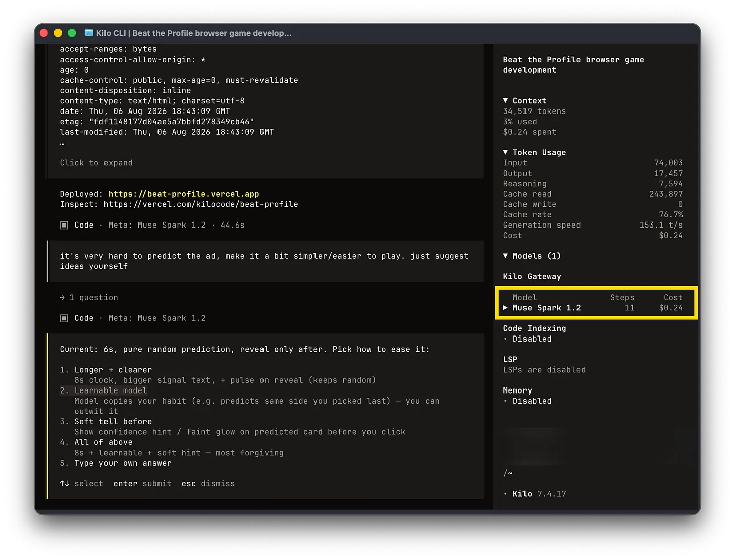Click the Generation speed 153.1 t/s row
This screenshot has height=560, width=735.
(x=593, y=225)
